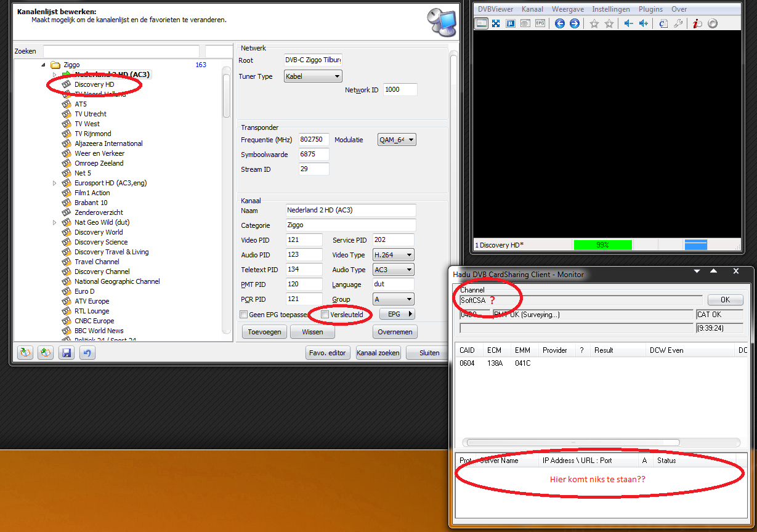Go to previous channel with left arrow
The image size is (757, 532).
(560, 23)
